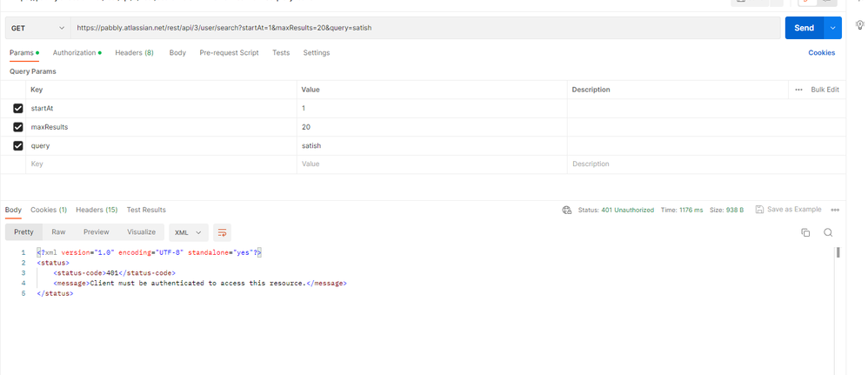868x375 pixels.
Task: Open the XML format dropdown
Action: pyautogui.click(x=188, y=232)
